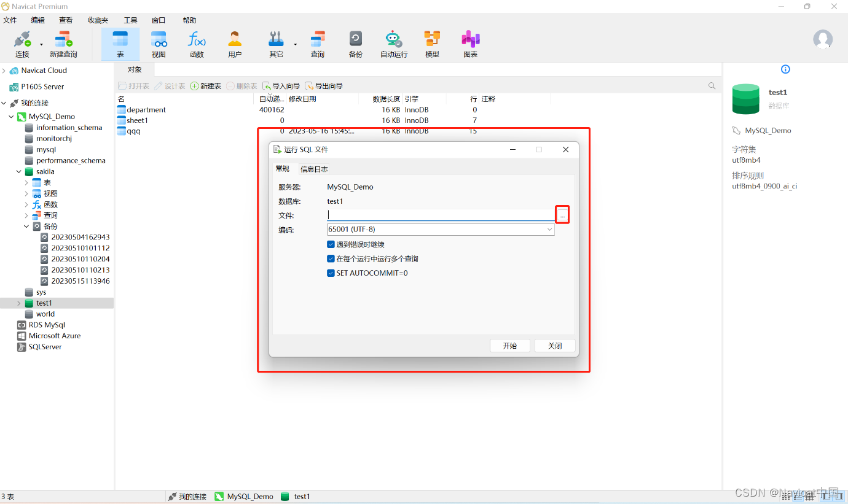
Task: Click the Others tools icon
Action: (276, 44)
